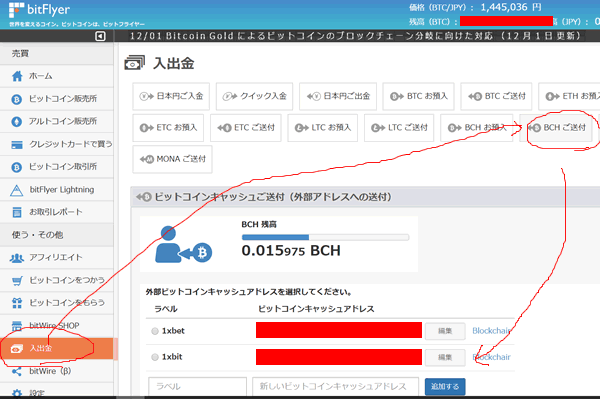Select the 1xbet address radio button
This screenshot has height=399, width=600.
coord(155,331)
